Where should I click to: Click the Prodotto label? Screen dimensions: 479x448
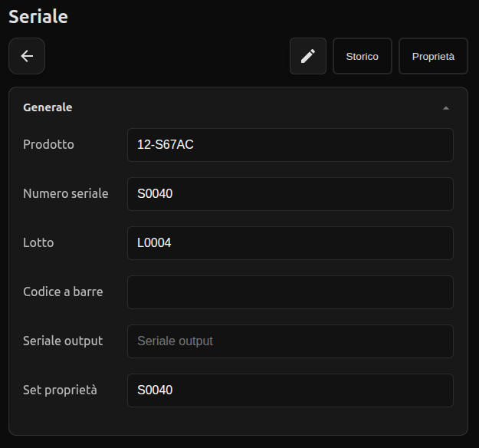pos(48,144)
